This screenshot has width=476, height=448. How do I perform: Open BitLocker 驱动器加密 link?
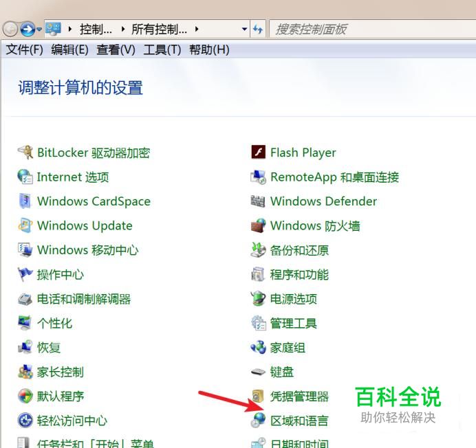point(94,153)
